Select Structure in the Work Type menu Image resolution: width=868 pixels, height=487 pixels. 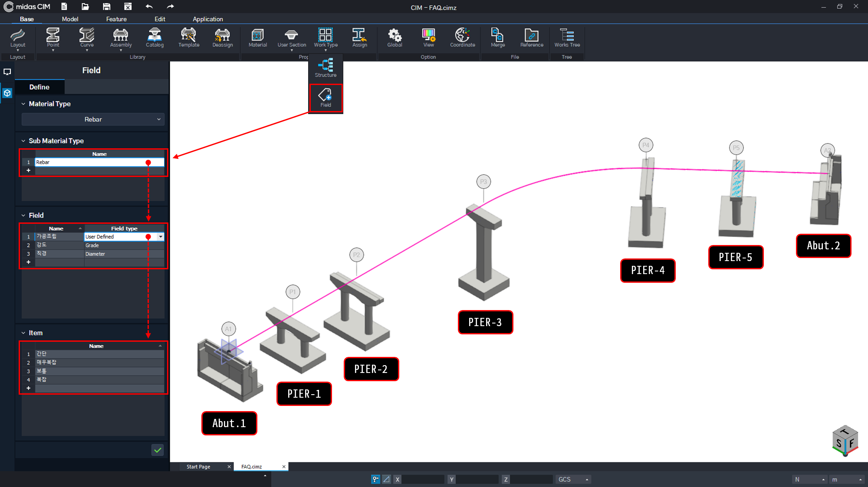[325, 68]
